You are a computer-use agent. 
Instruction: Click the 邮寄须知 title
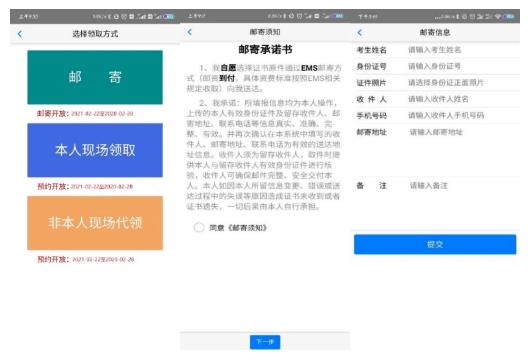tap(265, 32)
